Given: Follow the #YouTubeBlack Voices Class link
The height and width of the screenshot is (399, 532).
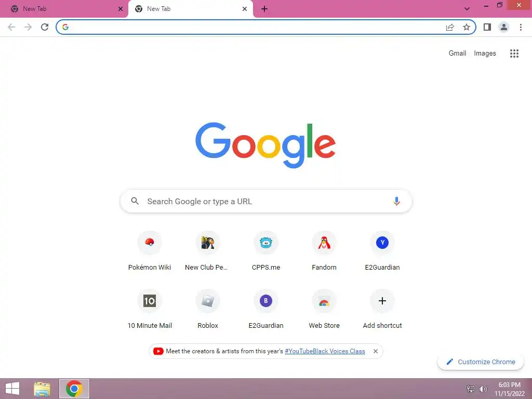Looking at the screenshot, I should click(325, 351).
